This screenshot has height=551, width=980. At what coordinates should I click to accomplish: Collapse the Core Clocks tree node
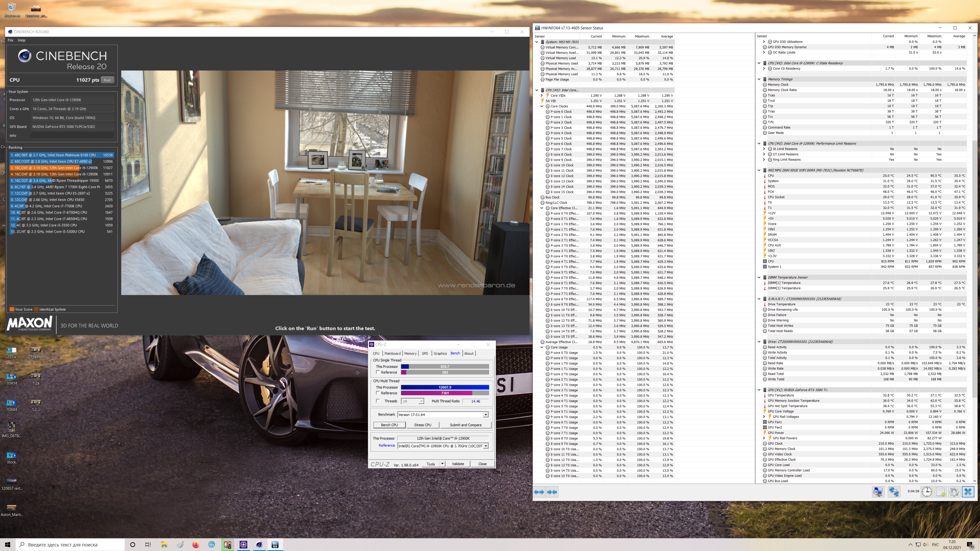tap(542, 106)
